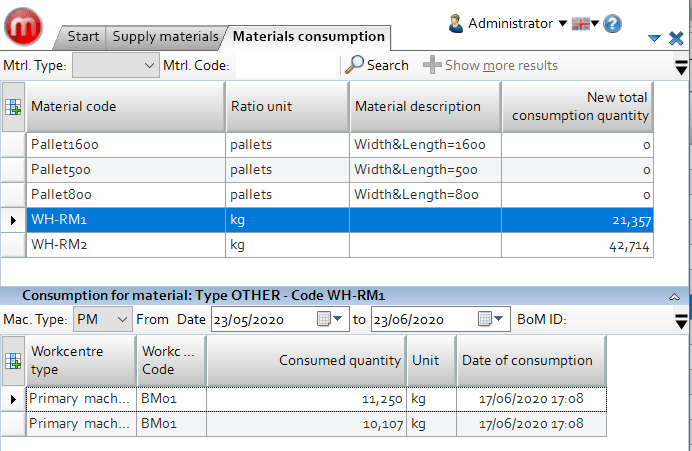This screenshot has height=451, width=692.
Task: Click the blue down-arrow tab list icon
Action: coord(654,39)
